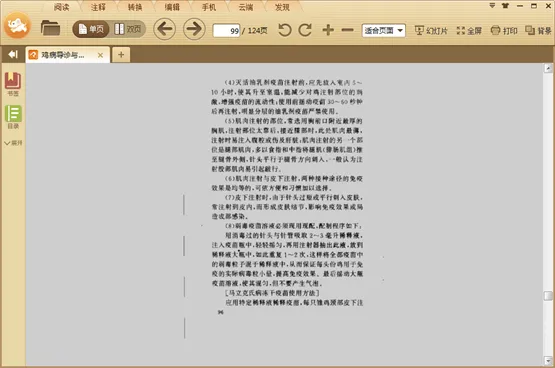Go to next page with right arrow

[x=194, y=29]
